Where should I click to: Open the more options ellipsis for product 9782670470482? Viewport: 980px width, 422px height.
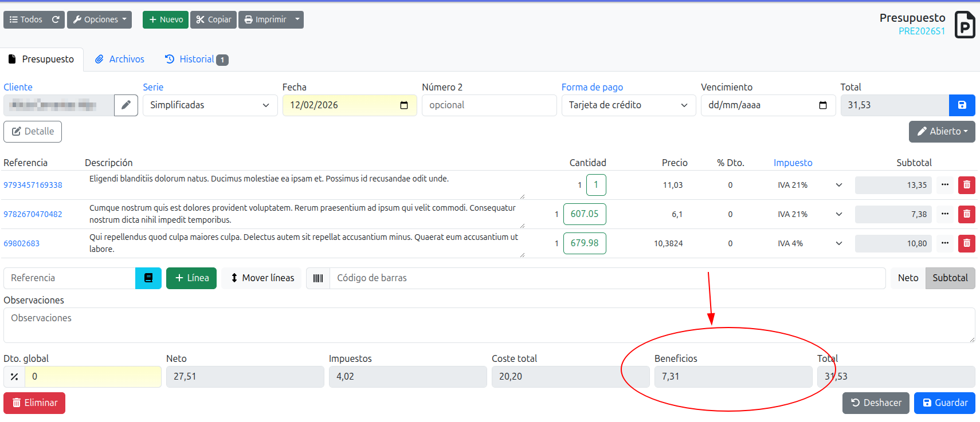(945, 214)
